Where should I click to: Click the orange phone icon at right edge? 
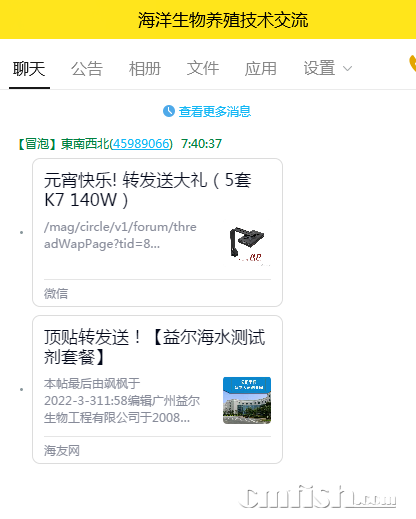(413, 63)
